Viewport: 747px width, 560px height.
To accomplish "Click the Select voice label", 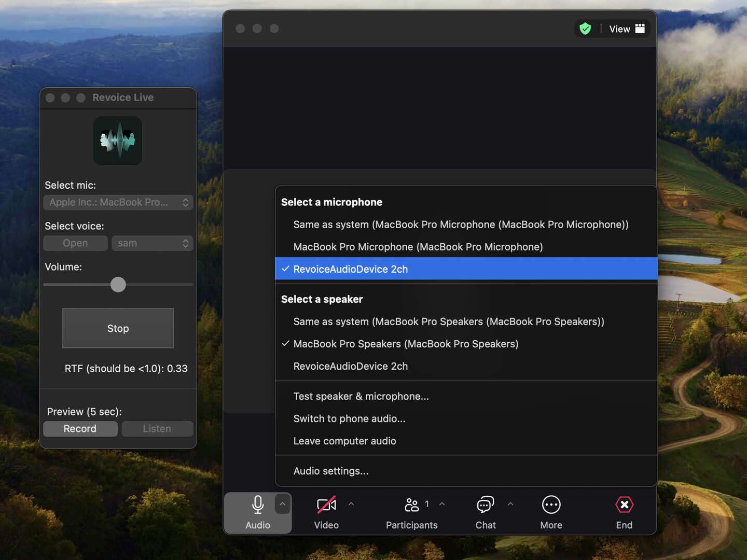I will point(74,226).
